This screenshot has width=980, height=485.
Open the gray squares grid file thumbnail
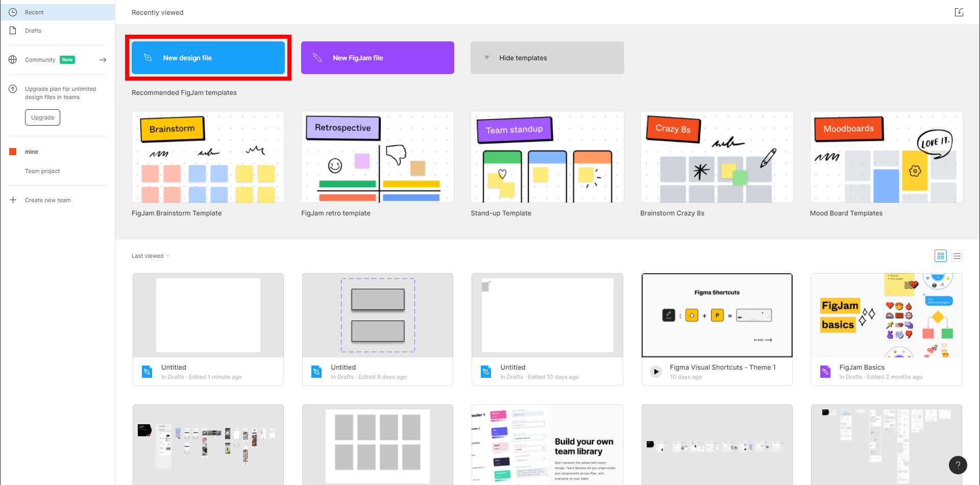point(378,445)
